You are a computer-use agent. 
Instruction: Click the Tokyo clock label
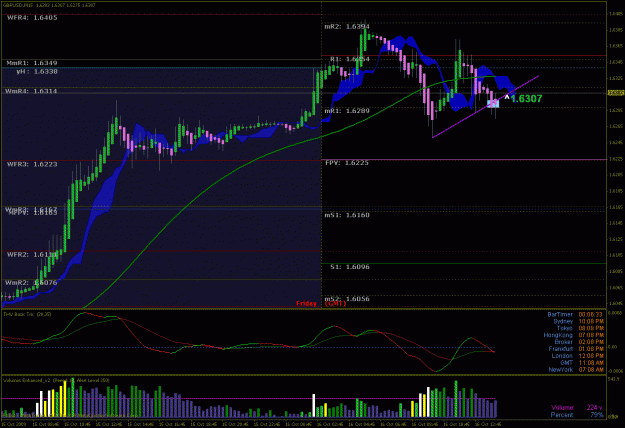pos(564,328)
